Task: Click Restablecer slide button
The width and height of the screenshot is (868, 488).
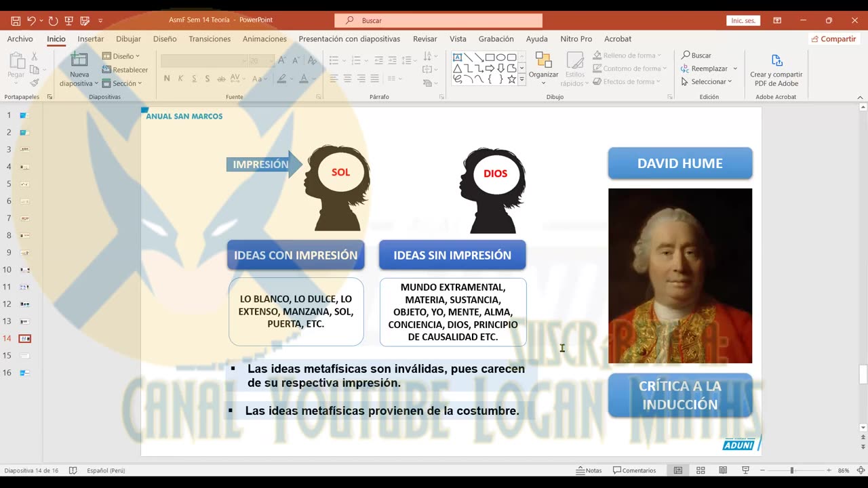Action: tap(125, 70)
